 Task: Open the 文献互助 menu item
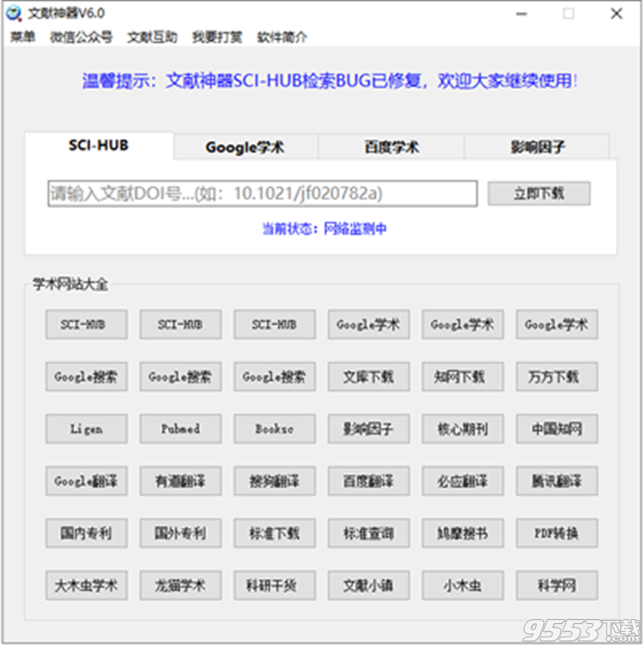coord(151,36)
